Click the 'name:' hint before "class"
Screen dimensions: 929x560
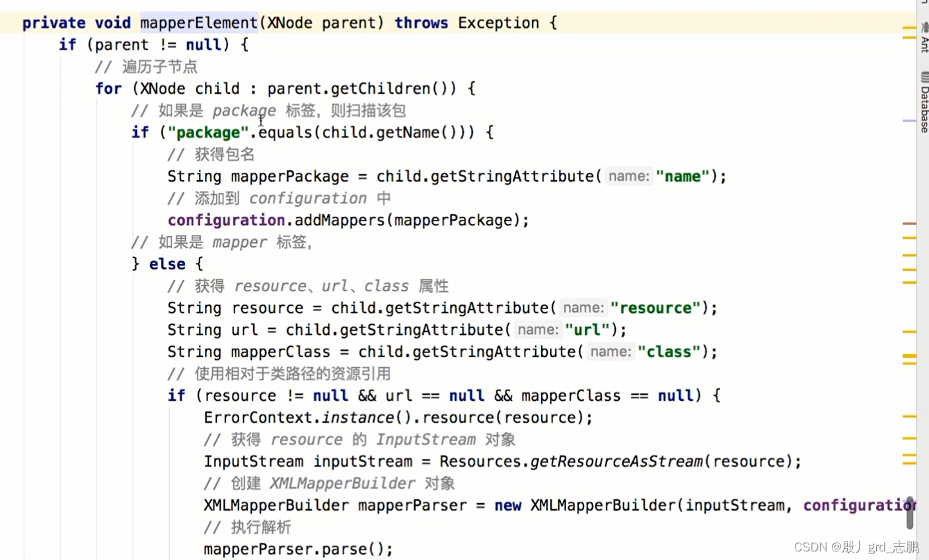point(611,351)
